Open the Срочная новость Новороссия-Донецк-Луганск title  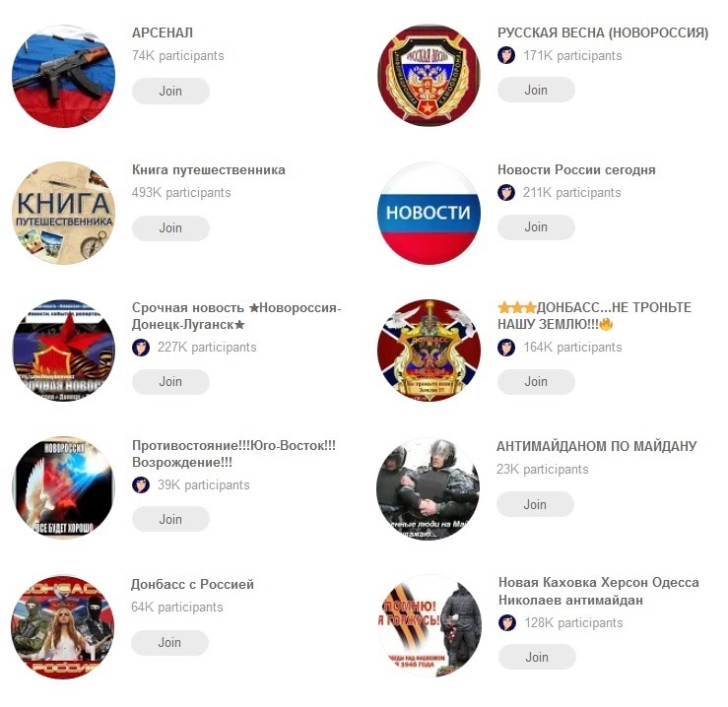click(x=236, y=316)
